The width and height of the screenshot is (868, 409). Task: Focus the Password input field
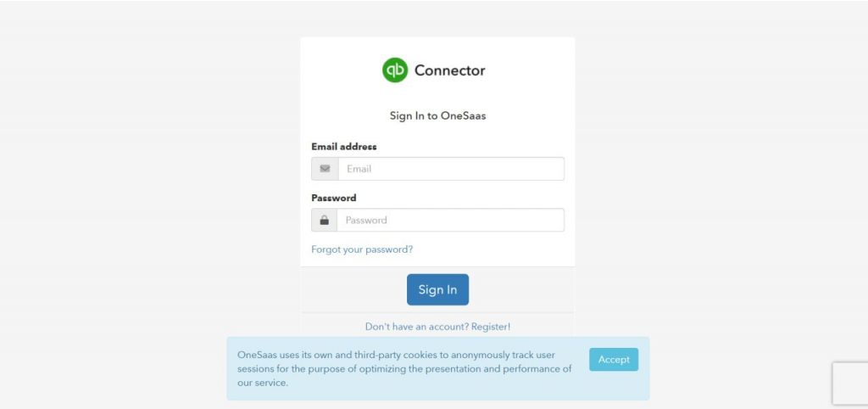tap(450, 221)
